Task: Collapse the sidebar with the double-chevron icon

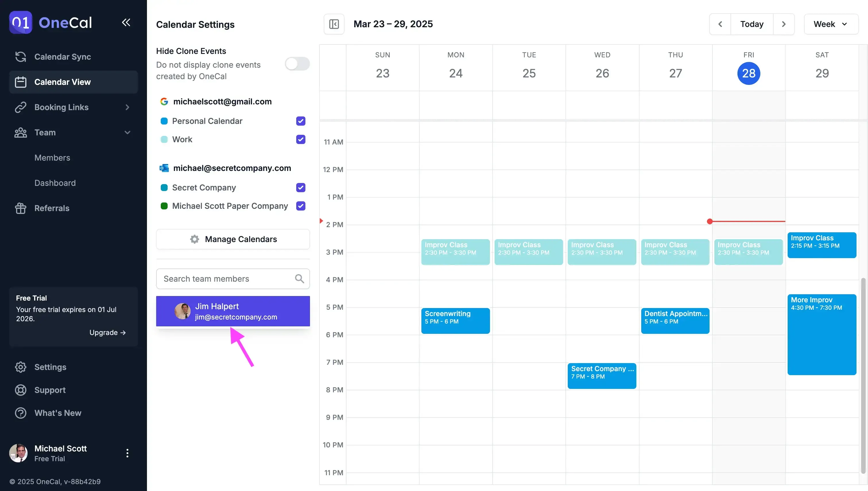Action: (126, 22)
